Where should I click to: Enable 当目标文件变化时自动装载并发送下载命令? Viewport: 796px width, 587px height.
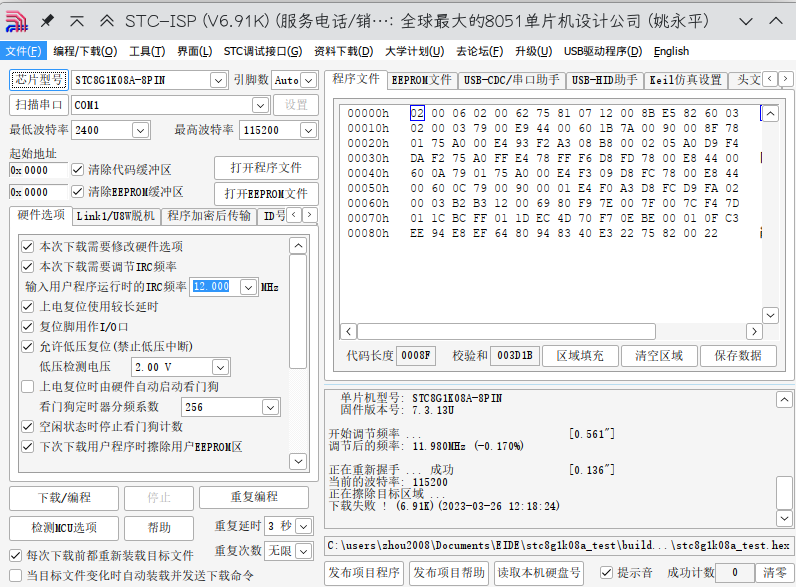point(16,576)
